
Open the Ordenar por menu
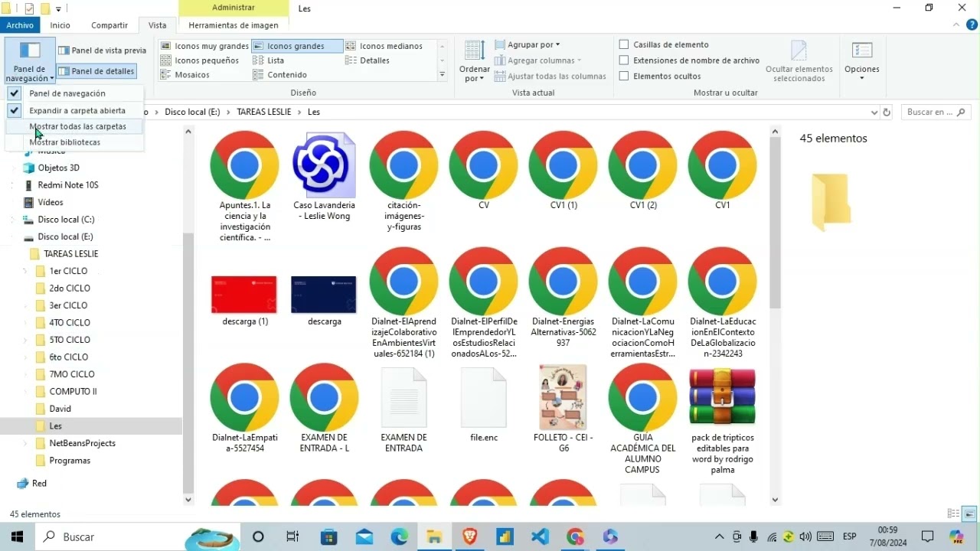(475, 61)
